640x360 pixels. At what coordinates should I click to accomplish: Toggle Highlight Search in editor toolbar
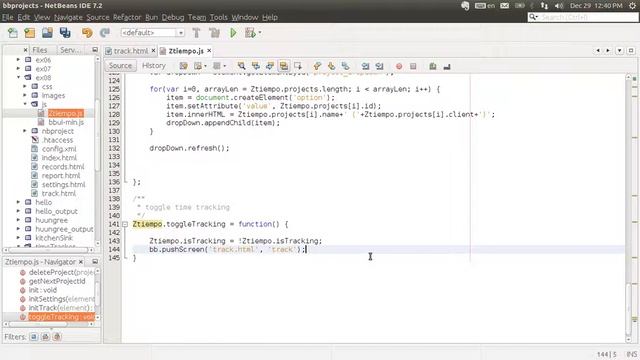click(x=284, y=66)
